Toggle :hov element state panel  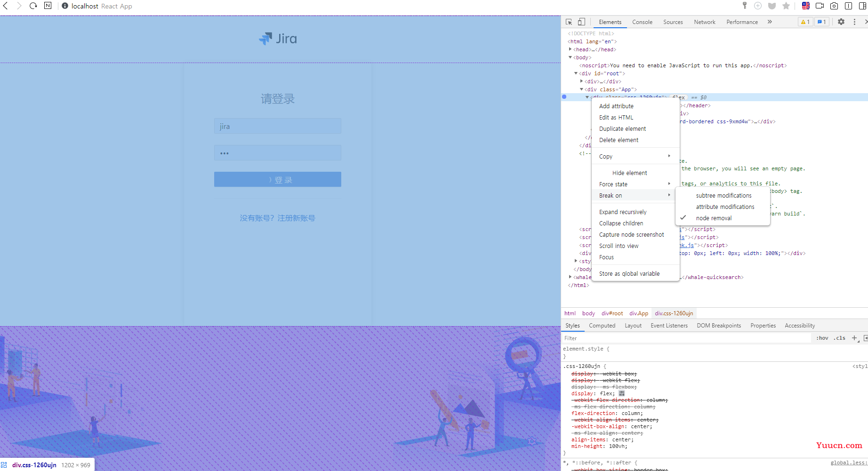(822, 338)
